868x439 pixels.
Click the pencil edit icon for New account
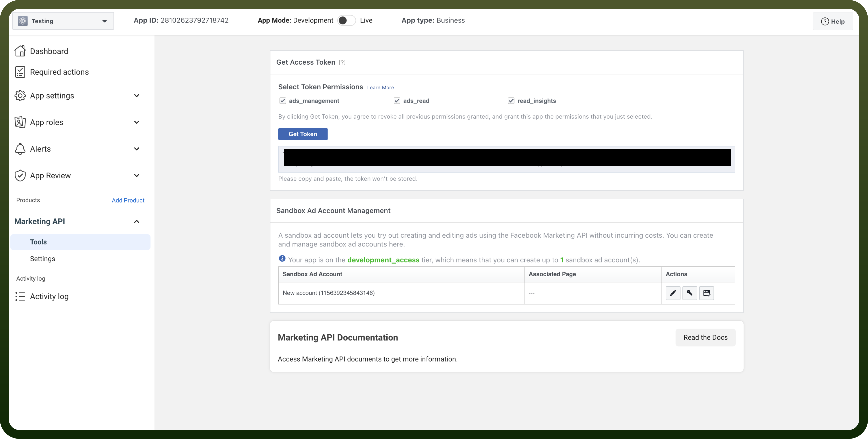(673, 293)
